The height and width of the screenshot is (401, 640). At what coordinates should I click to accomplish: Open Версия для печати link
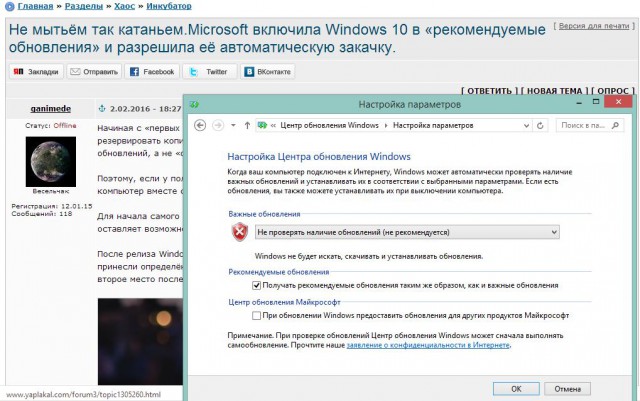pyautogui.click(x=594, y=26)
